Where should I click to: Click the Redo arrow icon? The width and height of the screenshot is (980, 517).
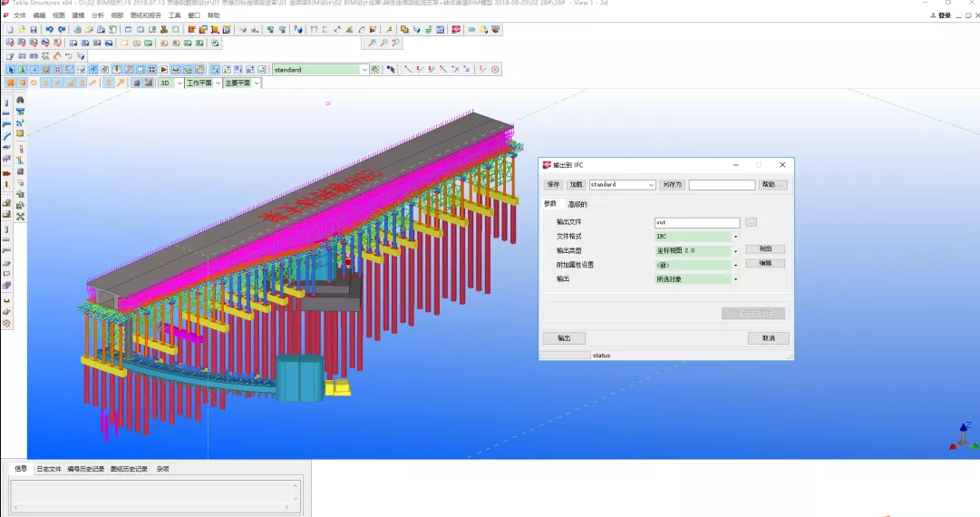click(x=62, y=29)
